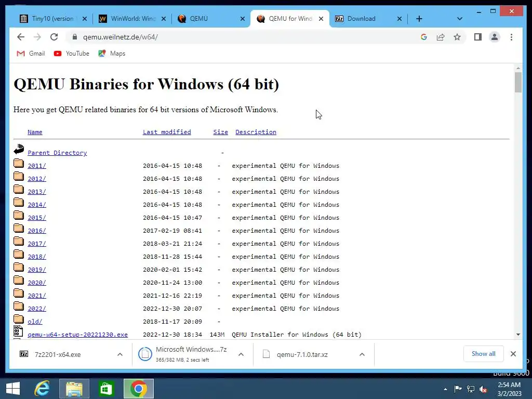Open the 2018/ folder link

click(37, 257)
